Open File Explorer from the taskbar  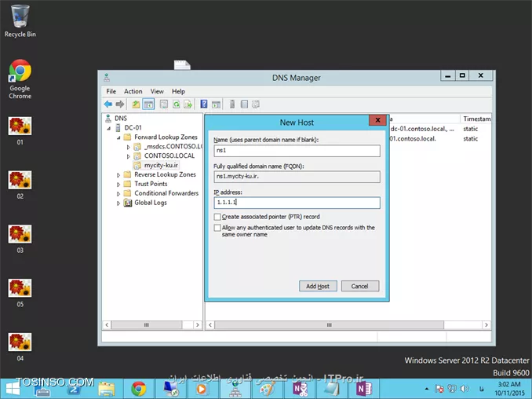coord(107,389)
